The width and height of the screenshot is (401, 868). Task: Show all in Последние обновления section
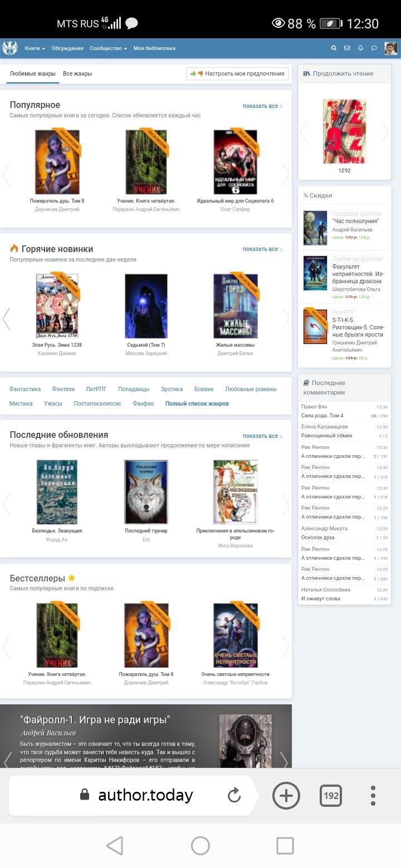[262, 436]
